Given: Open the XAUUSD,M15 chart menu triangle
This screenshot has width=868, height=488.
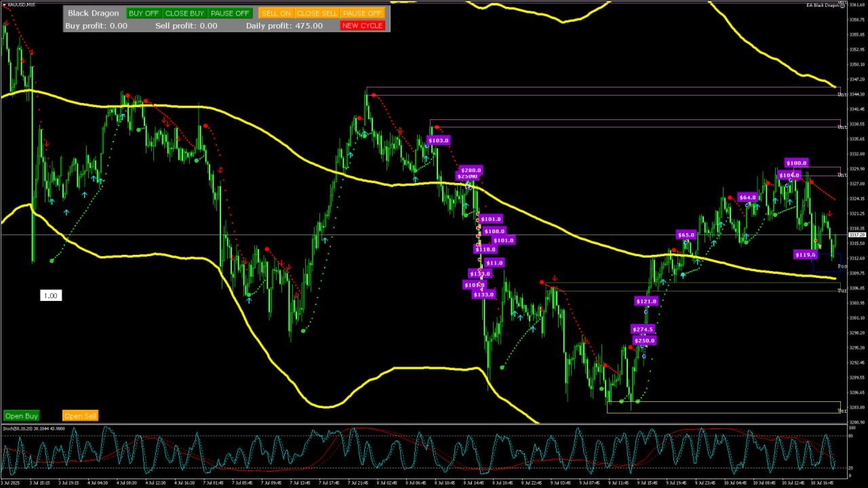Looking at the screenshot, I should pos(3,5).
